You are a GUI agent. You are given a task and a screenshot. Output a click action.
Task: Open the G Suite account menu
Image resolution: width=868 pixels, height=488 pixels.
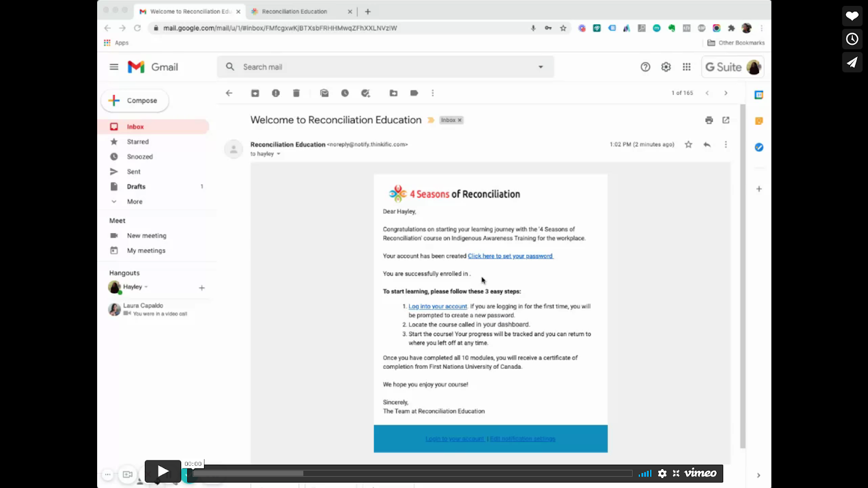tap(733, 67)
